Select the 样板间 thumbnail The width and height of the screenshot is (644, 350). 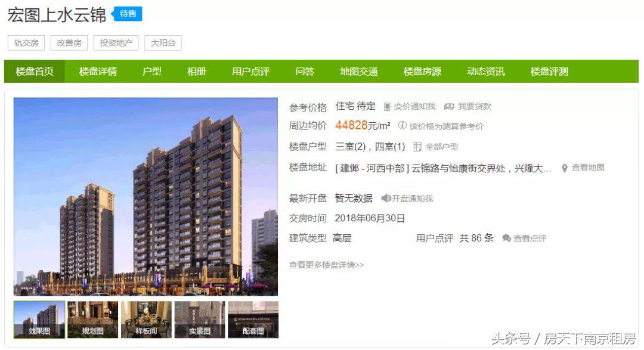146,320
